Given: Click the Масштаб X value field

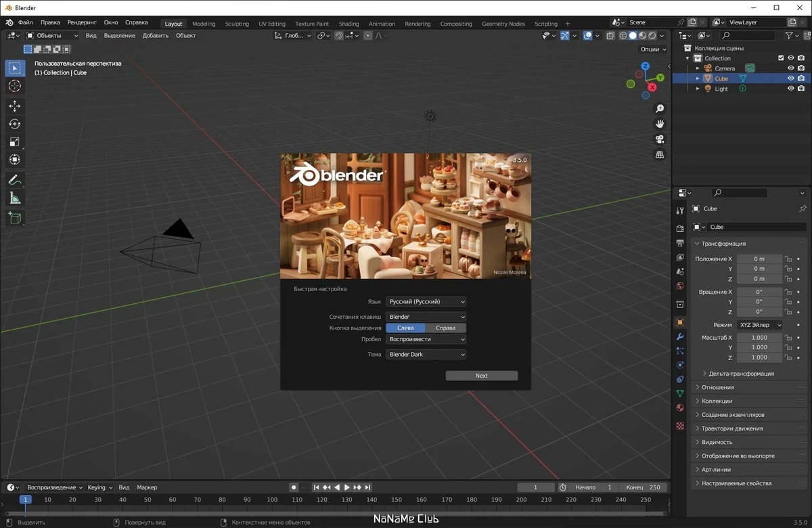Looking at the screenshot, I should pyautogui.click(x=759, y=337).
